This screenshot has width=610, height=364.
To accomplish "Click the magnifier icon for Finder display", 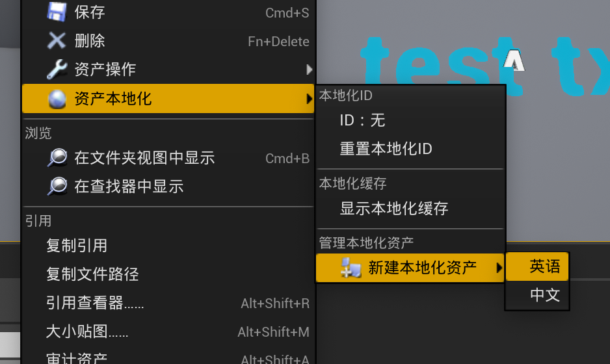I will 57,187.
